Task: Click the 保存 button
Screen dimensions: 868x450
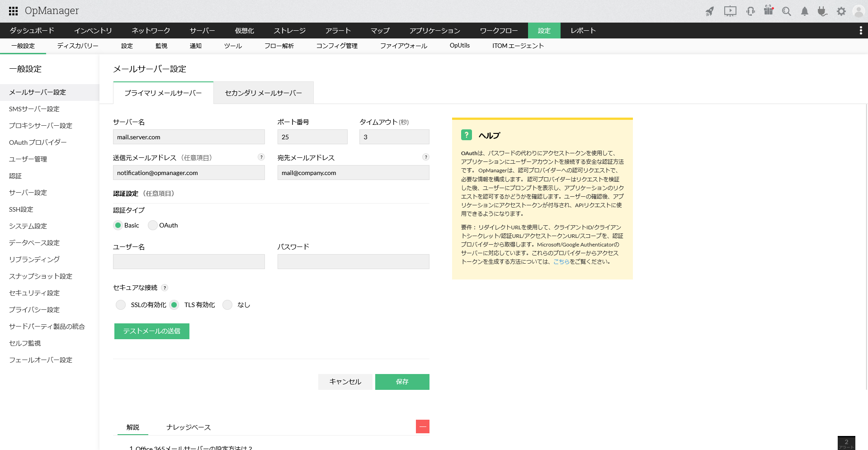Action: click(x=402, y=382)
